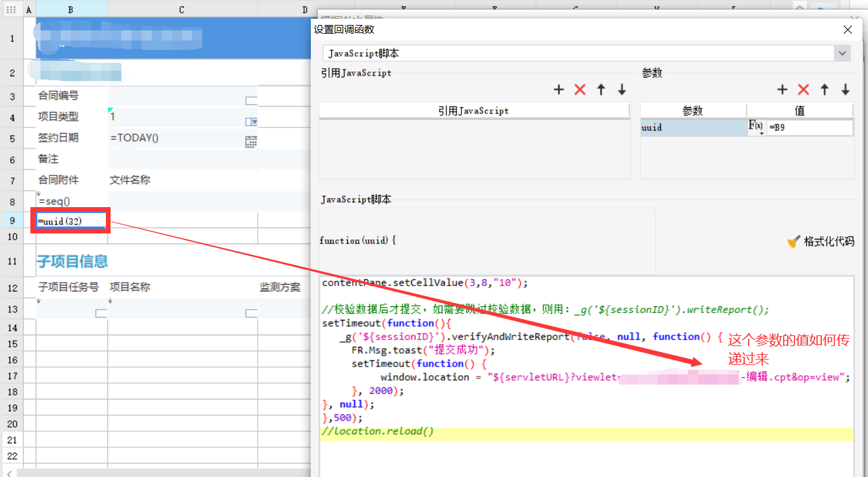868x477 pixels.
Task: Select the uuid parameter name cell
Action: click(x=693, y=128)
